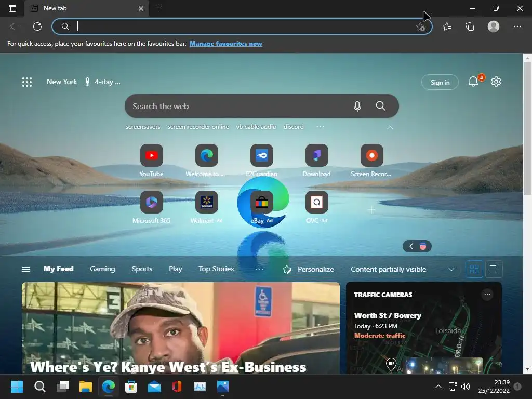Select the Top Stories feed tab
This screenshot has height=399, width=532.
[x=216, y=269]
